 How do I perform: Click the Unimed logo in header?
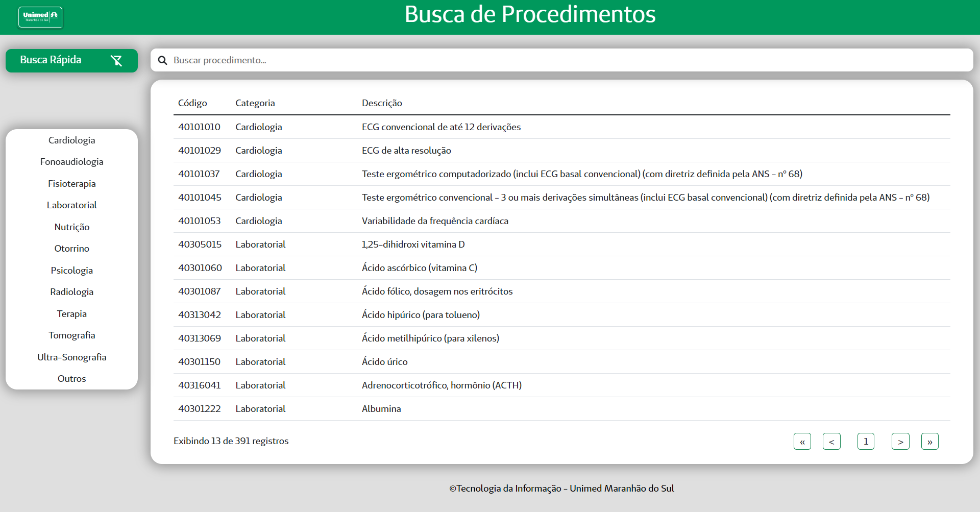tap(40, 17)
